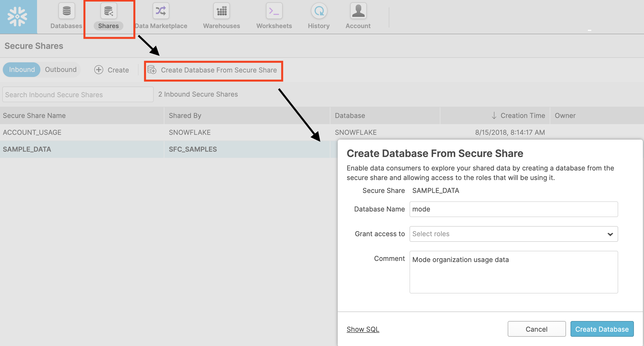
Task: Go to the Warehouses label tab
Action: (x=222, y=26)
